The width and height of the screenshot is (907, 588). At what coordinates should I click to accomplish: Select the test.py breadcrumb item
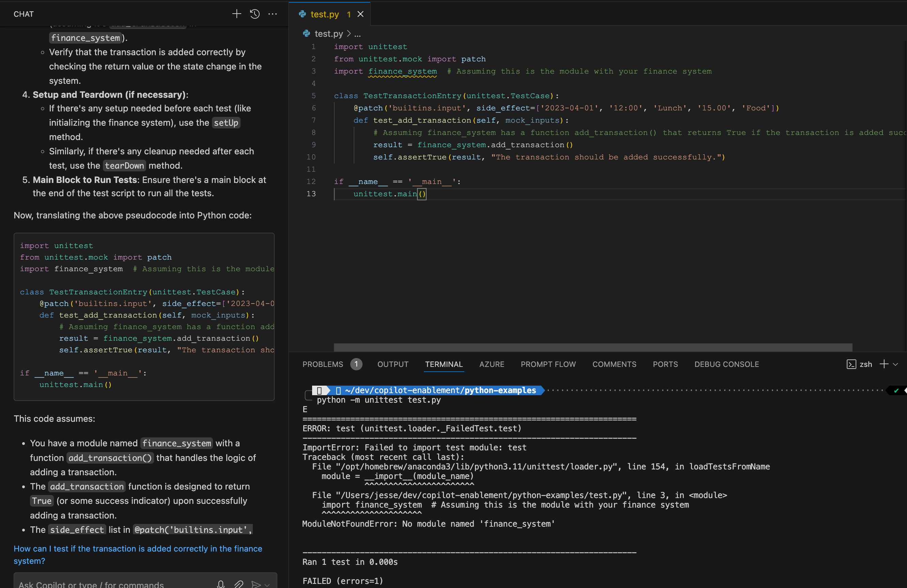328,34
